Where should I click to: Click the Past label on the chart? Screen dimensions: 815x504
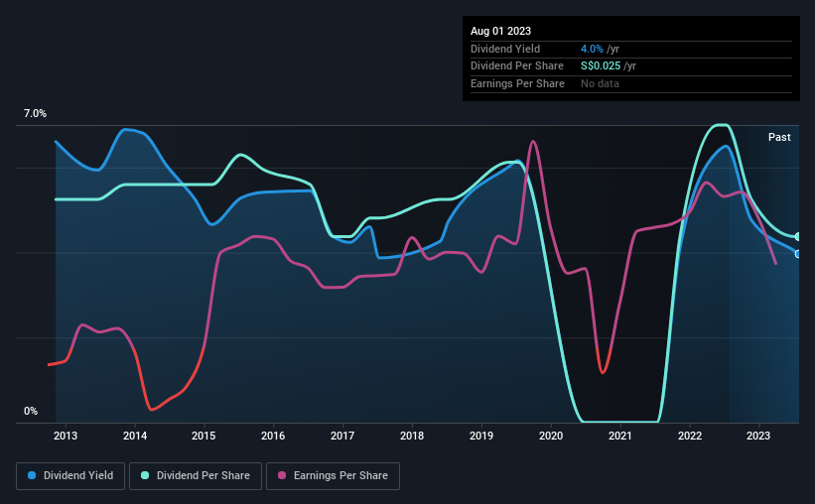pyautogui.click(x=779, y=137)
